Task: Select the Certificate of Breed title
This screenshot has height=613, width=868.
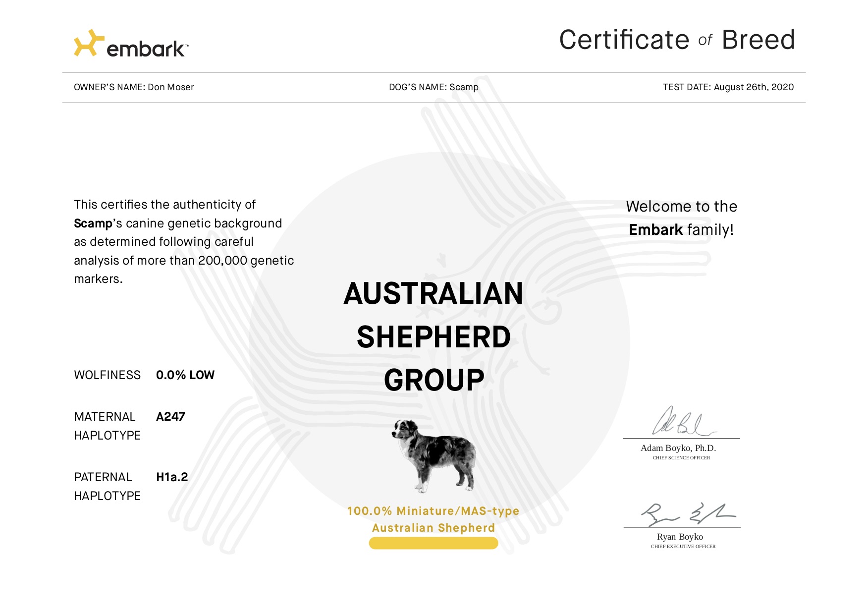Action: [x=676, y=40]
